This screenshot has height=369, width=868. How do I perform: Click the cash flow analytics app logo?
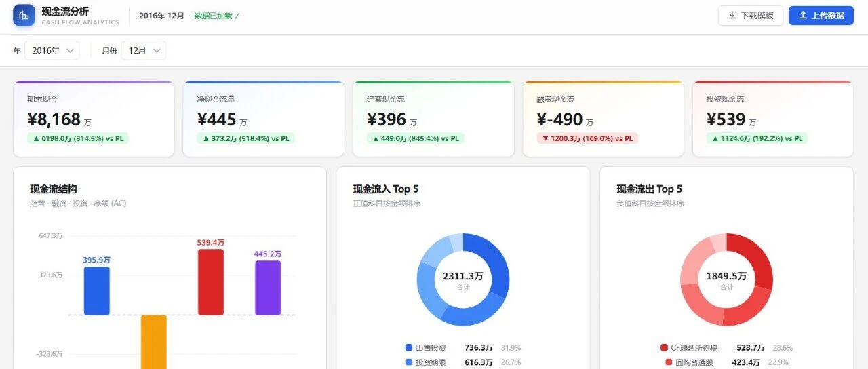click(x=24, y=16)
